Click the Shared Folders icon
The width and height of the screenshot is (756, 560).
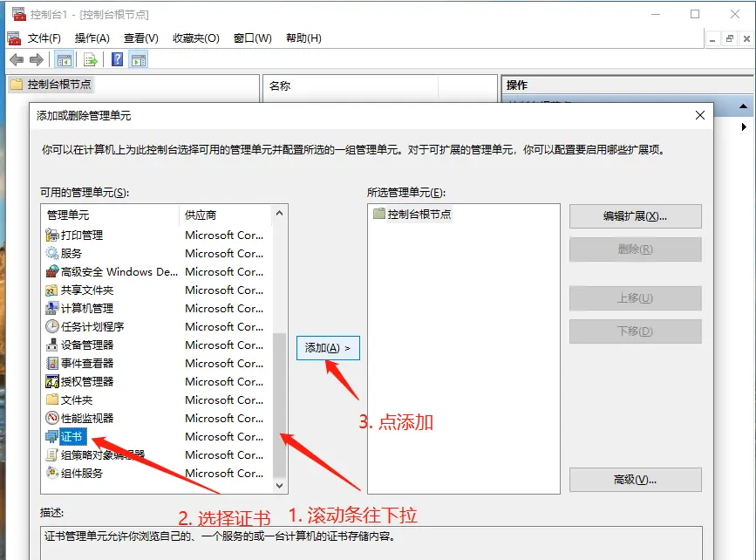coord(52,290)
